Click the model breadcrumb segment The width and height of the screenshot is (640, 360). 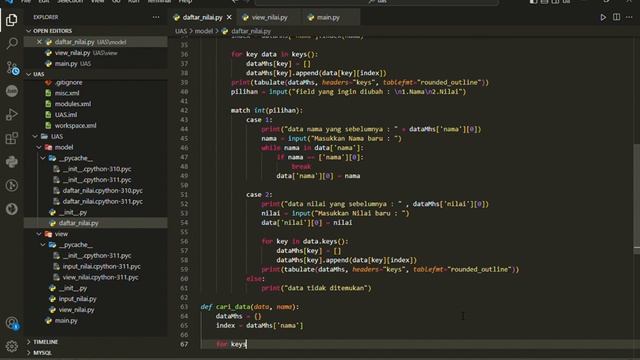coord(204,31)
